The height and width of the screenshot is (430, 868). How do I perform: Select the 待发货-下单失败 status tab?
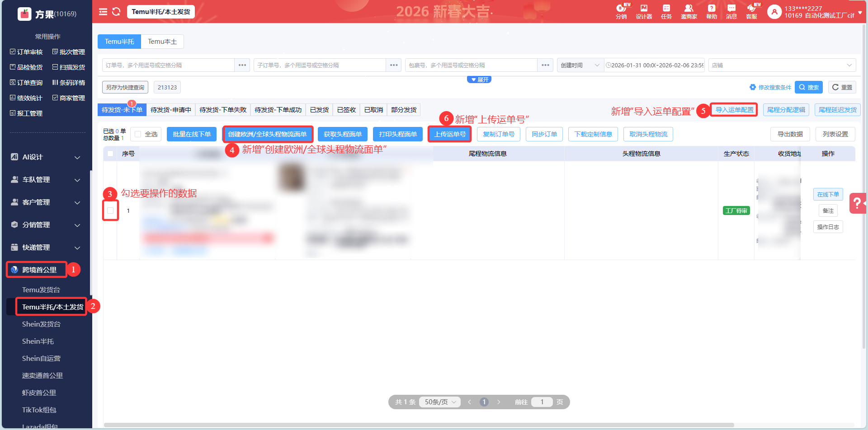tap(223, 110)
